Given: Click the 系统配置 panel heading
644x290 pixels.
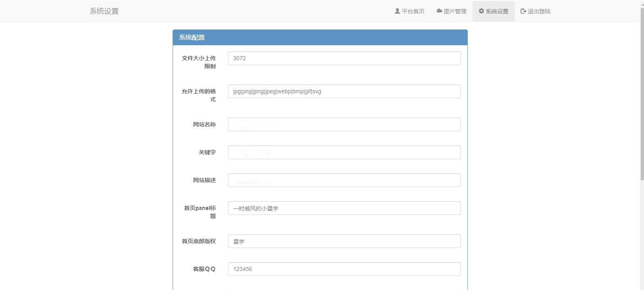Looking at the screenshot, I should (x=320, y=37).
